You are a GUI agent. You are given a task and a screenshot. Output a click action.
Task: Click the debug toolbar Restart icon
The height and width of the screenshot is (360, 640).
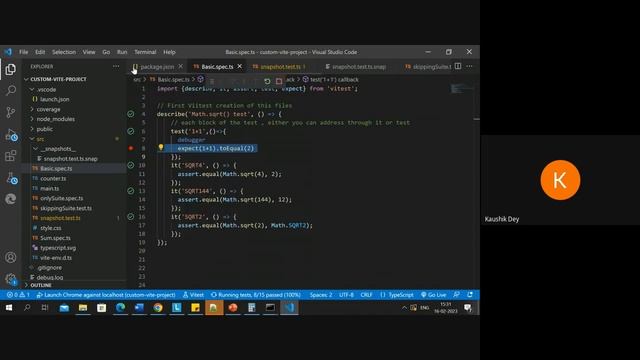click(x=267, y=81)
